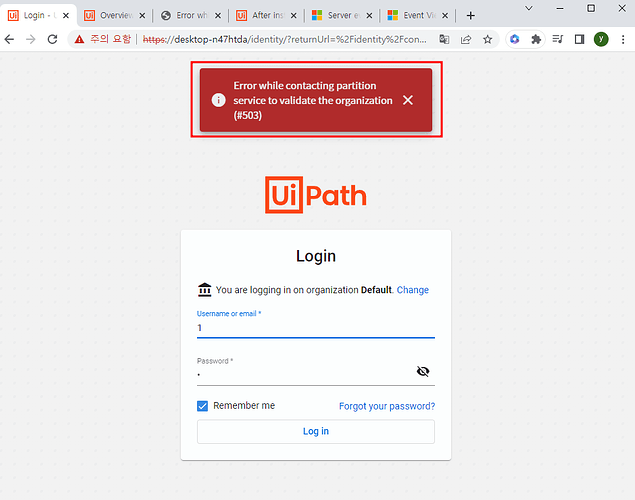Toggle password visibility eye icon
The width and height of the screenshot is (635, 500).
(x=423, y=371)
